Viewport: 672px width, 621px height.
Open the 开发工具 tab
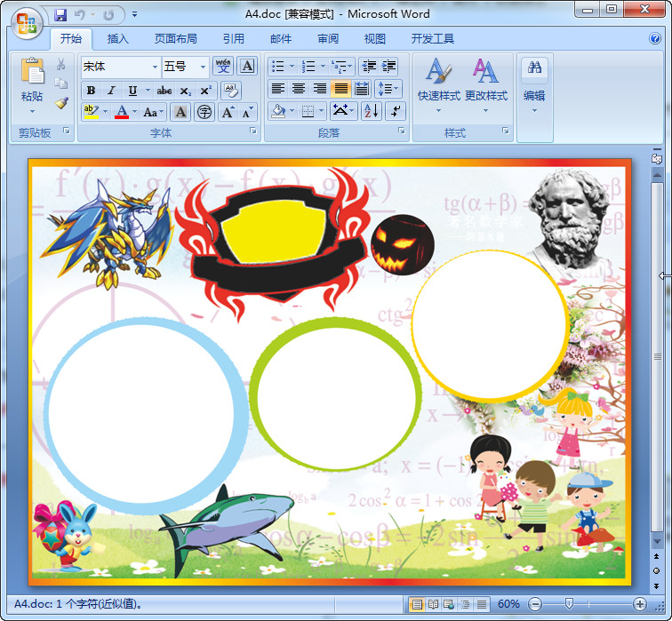(x=433, y=38)
